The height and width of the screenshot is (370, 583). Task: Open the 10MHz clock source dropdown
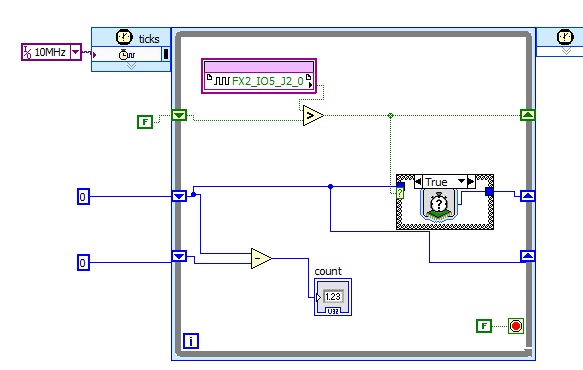(x=76, y=52)
